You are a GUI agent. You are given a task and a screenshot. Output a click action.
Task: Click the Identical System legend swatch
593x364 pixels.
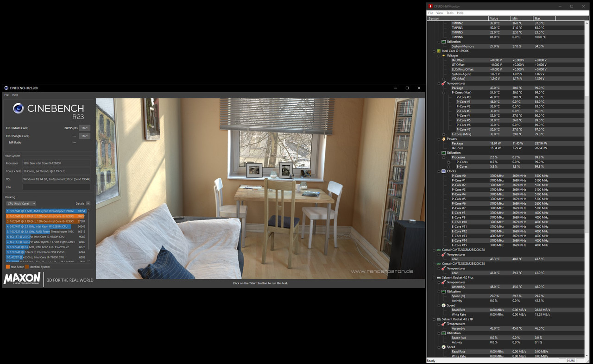[x=27, y=267]
